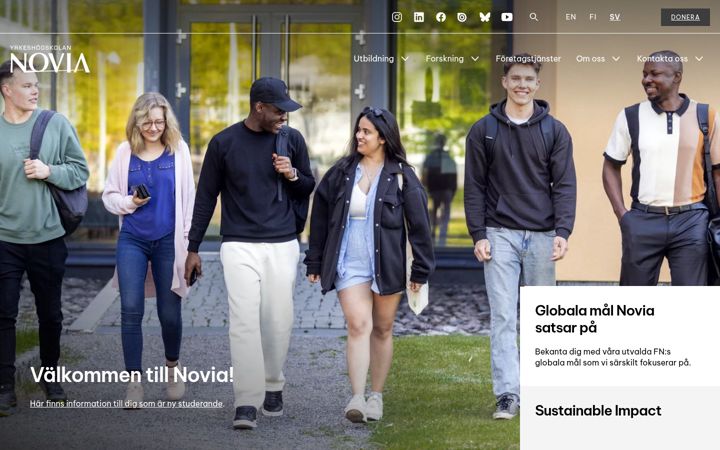Open the LinkedIn social icon

pos(419,17)
